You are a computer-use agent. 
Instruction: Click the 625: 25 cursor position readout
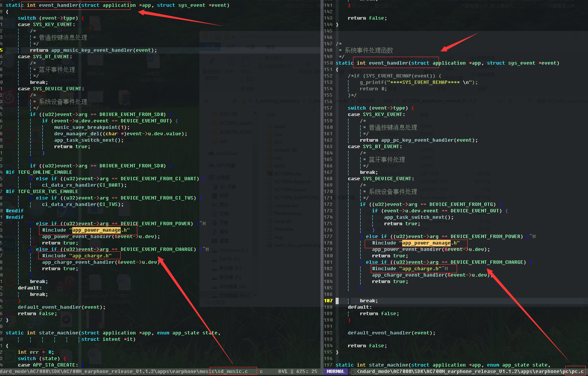(307, 371)
